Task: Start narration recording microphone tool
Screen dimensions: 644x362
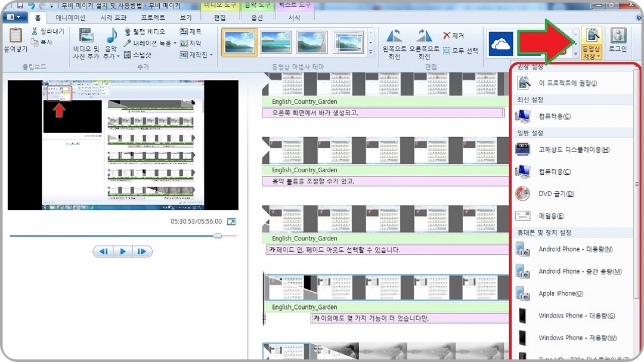Action: point(148,43)
